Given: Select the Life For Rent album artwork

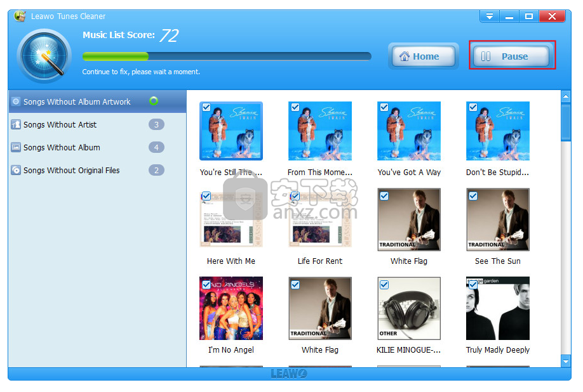Looking at the screenshot, I should pyautogui.click(x=319, y=219).
